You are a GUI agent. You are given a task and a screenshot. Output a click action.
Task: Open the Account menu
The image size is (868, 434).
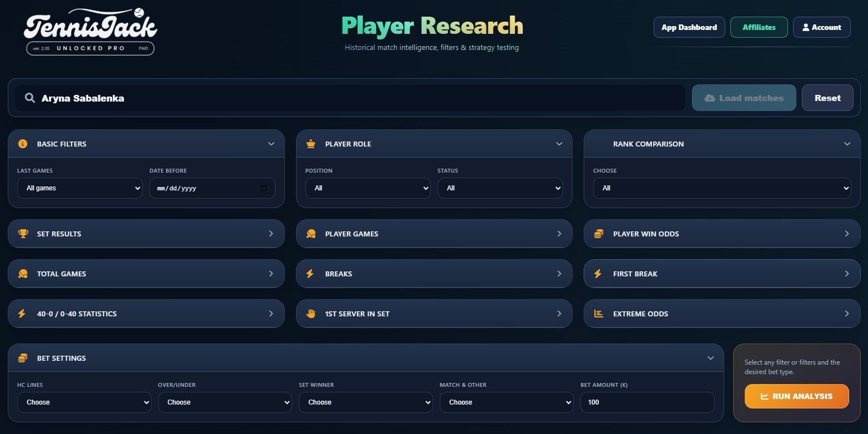point(822,27)
